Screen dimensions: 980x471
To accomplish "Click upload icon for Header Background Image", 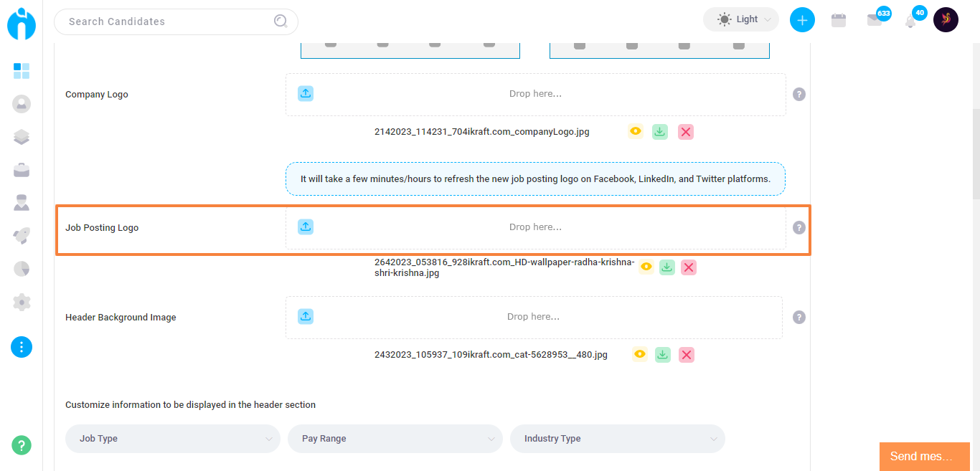I will pyautogui.click(x=306, y=316).
